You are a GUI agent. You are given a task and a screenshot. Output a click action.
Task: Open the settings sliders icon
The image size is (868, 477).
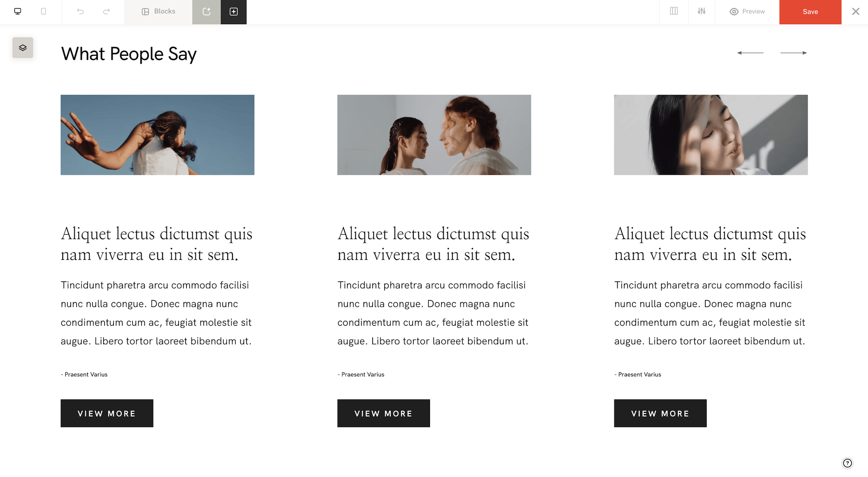(x=702, y=12)
